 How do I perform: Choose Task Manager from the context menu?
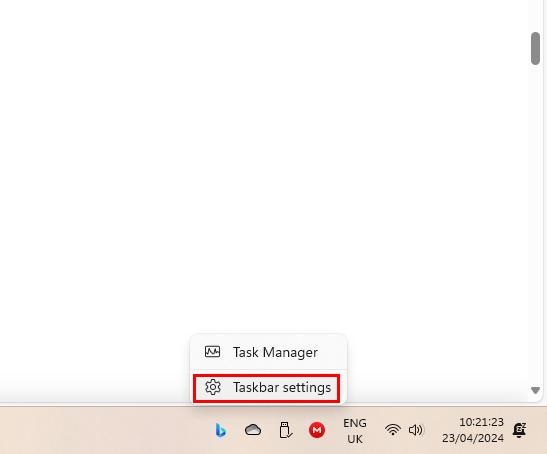(x=269, y=352)
